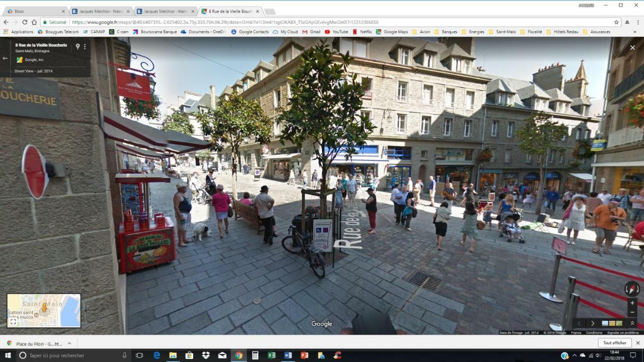Go to the browser home page
This screenshot has width=644, height=362.
tap(34, 22)
